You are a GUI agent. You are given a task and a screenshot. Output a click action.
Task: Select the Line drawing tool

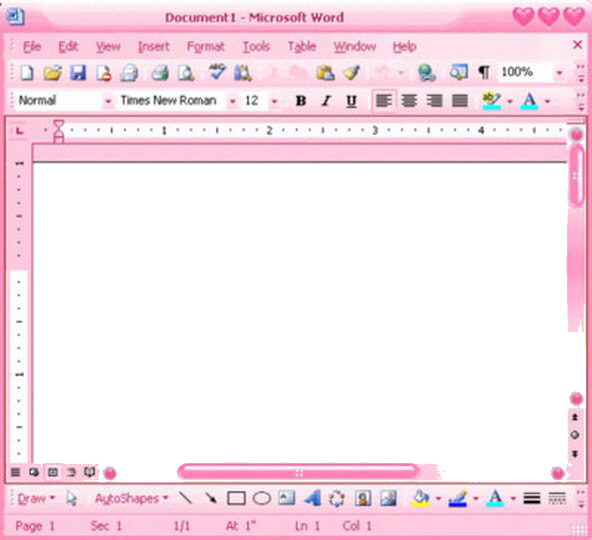[x=185, y=498]
